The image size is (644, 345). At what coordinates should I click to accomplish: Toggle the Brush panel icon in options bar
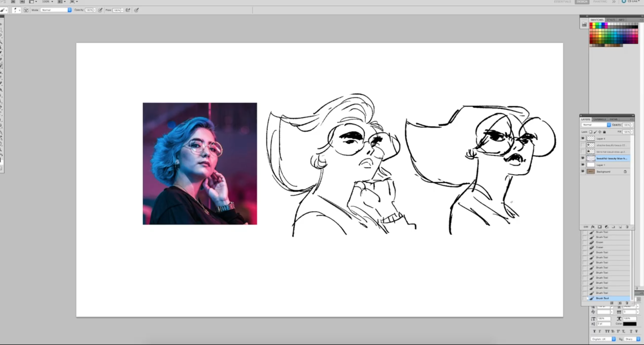[x=26, y=10]
